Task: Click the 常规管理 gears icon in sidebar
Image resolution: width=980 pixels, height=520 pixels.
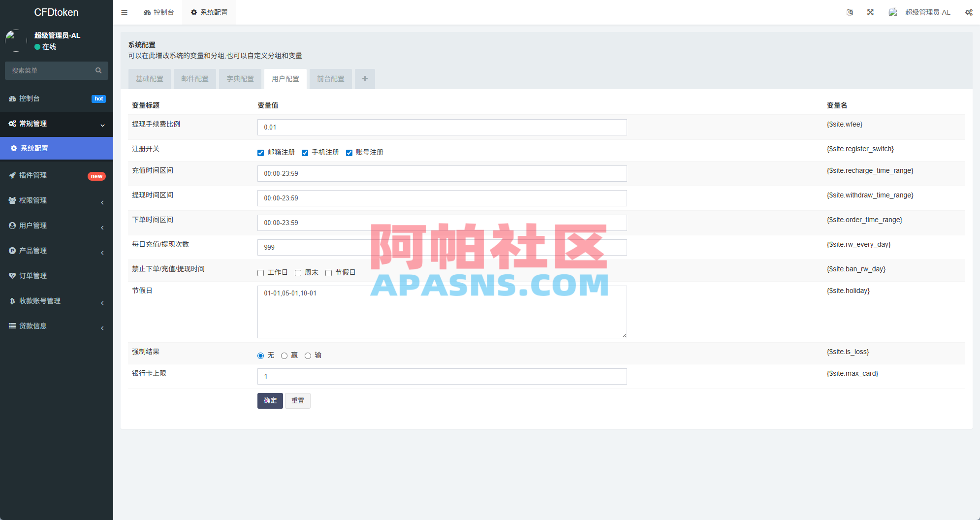Action: (x=12, y=124)
